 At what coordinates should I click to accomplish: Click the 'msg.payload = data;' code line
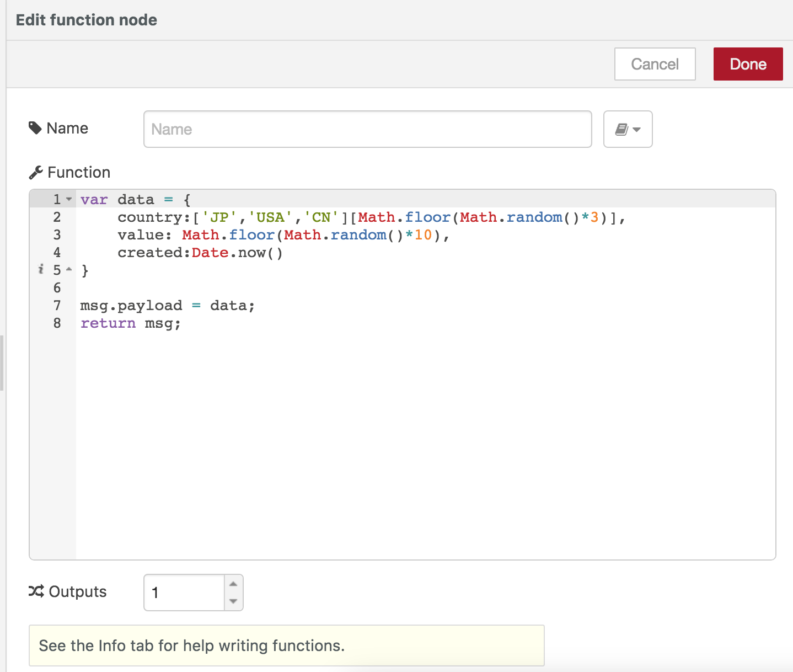167,306
